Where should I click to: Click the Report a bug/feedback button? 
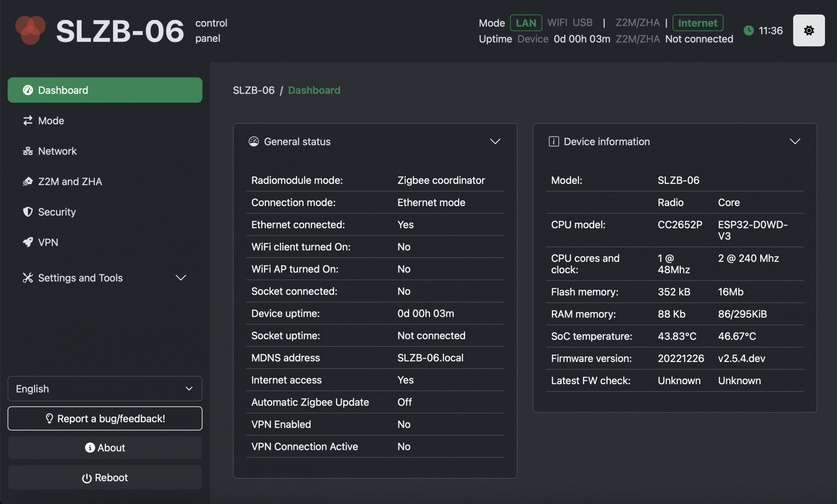point(105,418)
